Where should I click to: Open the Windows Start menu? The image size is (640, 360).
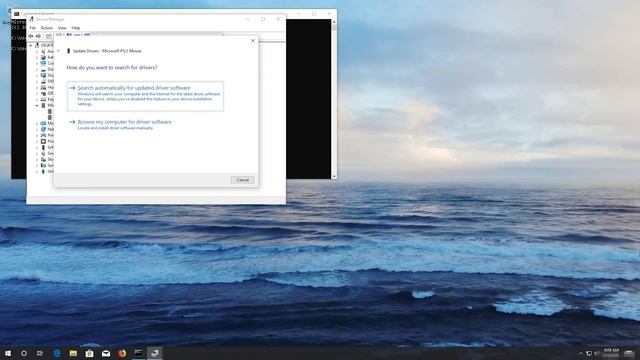[8, 353]
